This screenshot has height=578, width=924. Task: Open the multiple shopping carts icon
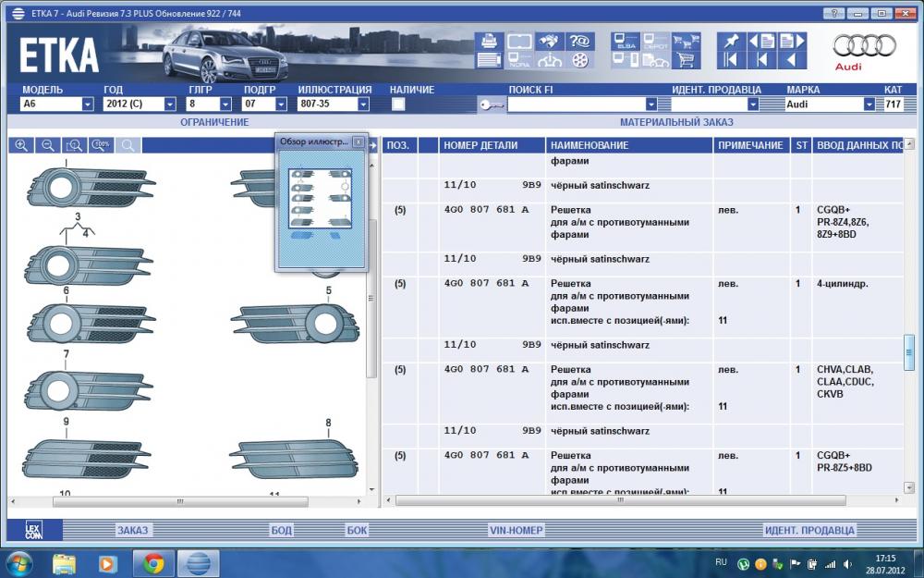coord(686,42)
